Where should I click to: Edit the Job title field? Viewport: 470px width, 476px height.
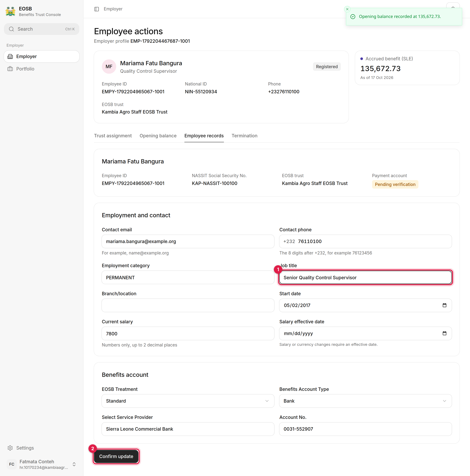click(366, 278)
